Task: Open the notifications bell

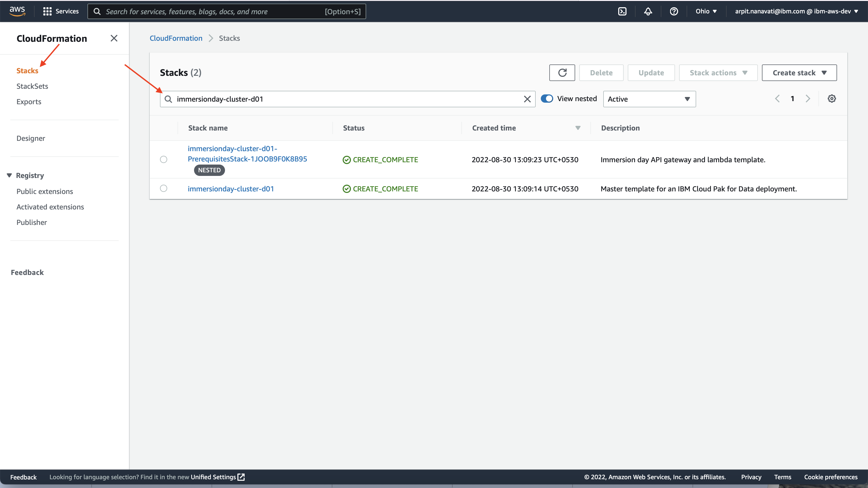Action: (x=648, y=11)
